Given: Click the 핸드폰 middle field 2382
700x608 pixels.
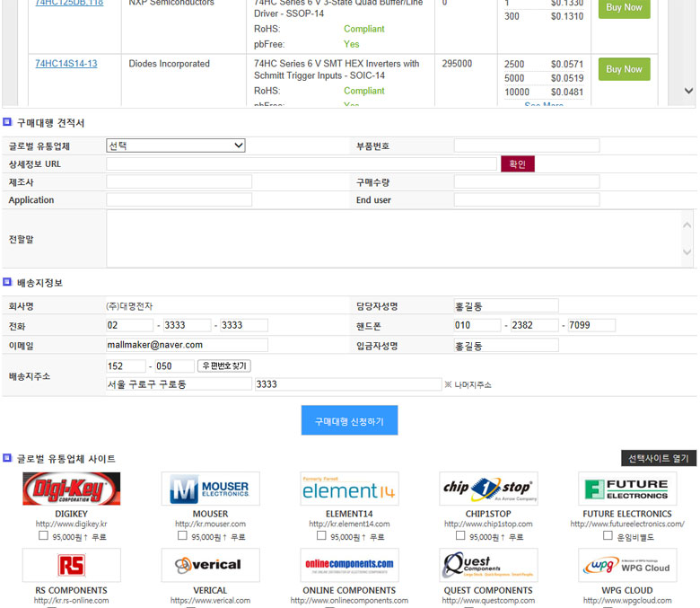Looking at the screenshot, I should pos(534,325).
